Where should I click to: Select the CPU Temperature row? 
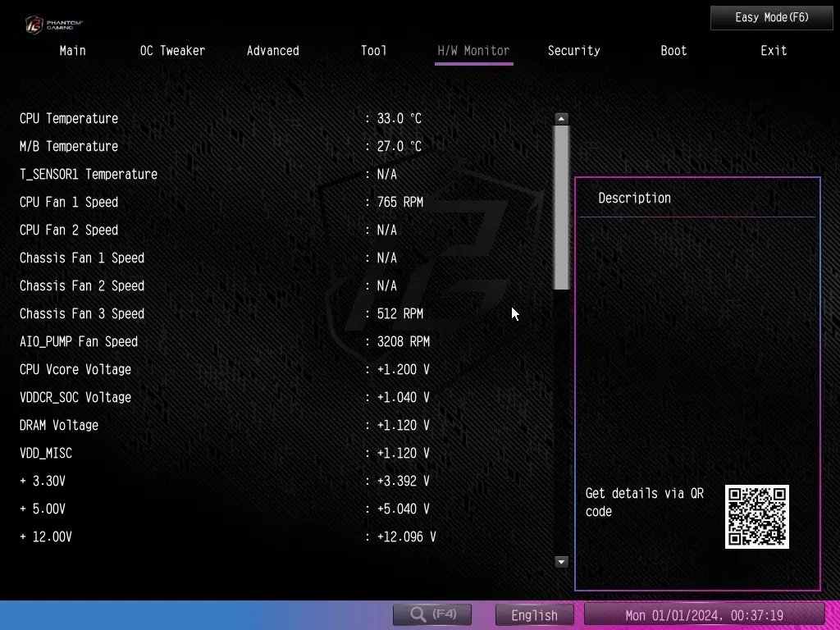tap(69, 119)
